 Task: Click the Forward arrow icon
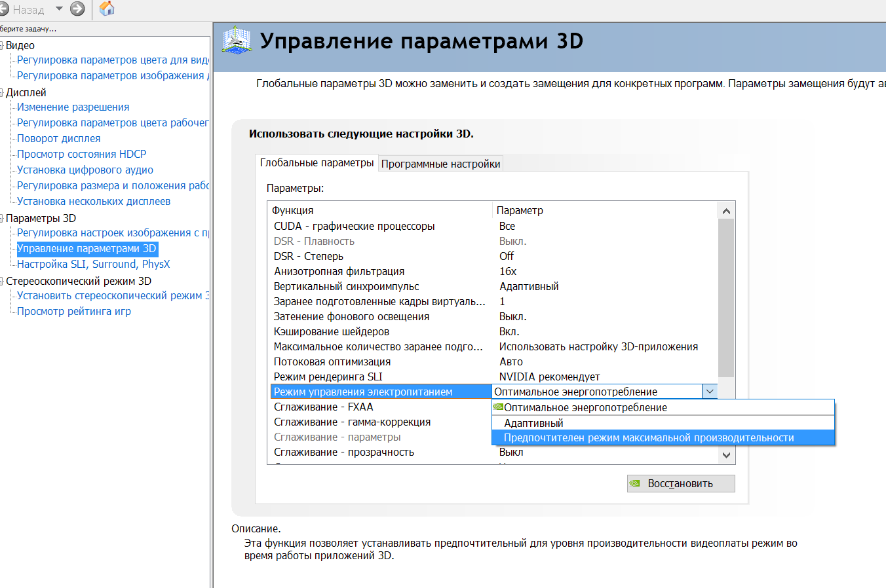coord(77,9)
